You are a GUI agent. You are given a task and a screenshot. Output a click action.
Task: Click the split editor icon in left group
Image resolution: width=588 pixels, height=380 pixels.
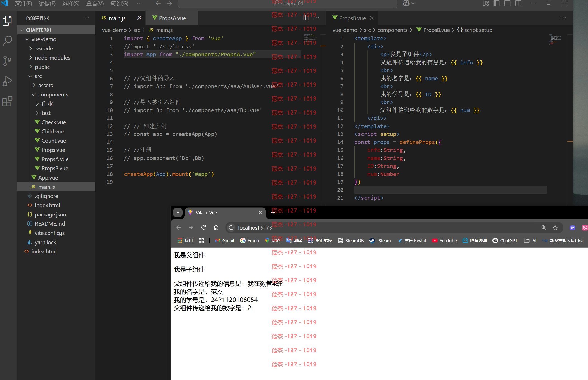305,18
